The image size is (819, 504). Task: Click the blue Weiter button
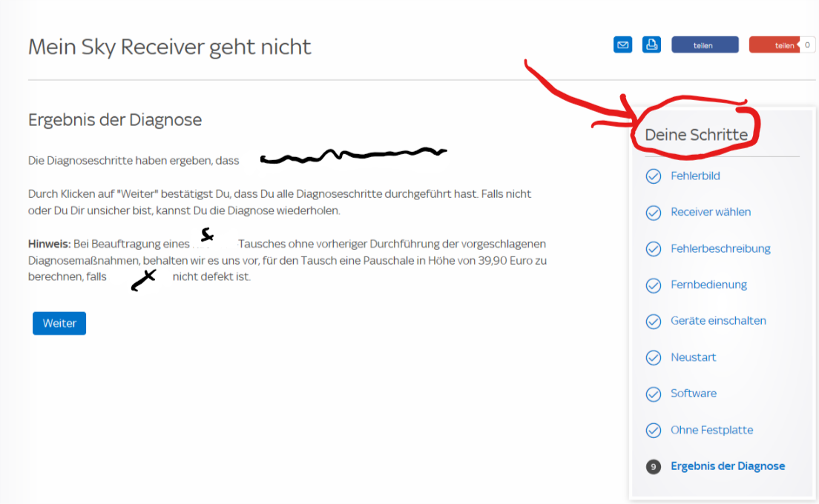pos(59,323)
